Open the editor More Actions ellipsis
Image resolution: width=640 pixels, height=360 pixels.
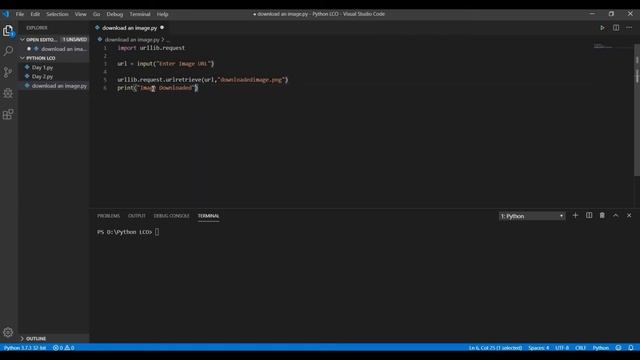629,28
